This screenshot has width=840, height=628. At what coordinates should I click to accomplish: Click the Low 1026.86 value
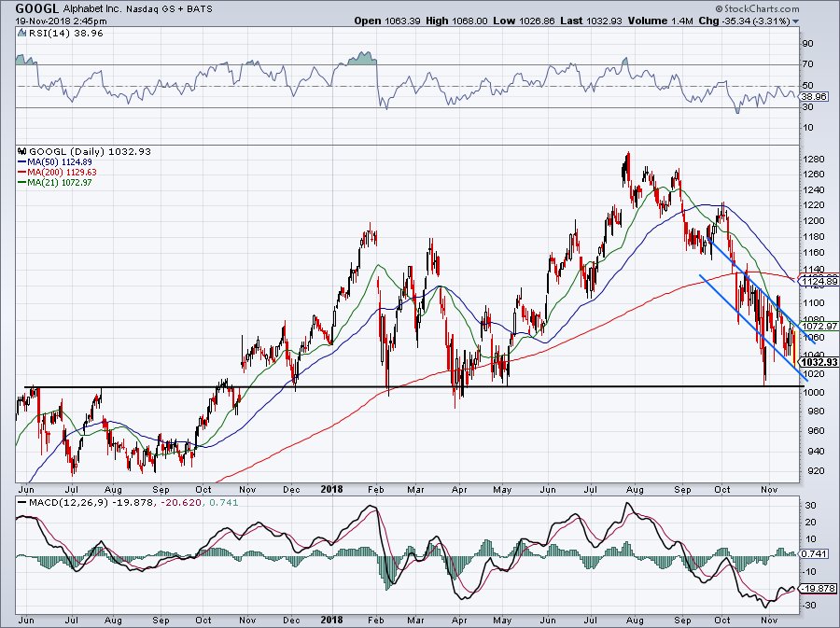click(x=524, y=21)
